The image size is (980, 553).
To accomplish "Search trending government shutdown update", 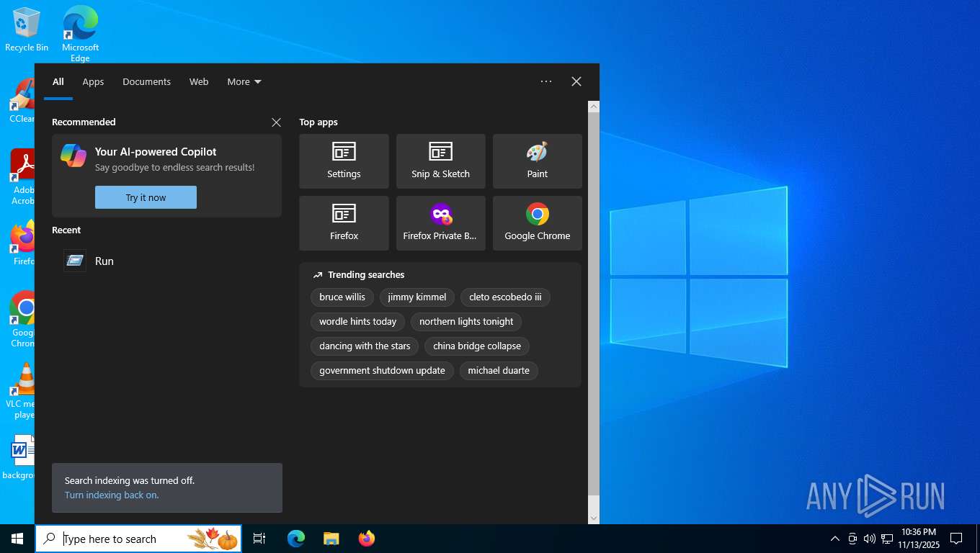I will pyautogui.click(x=382, y=371).
